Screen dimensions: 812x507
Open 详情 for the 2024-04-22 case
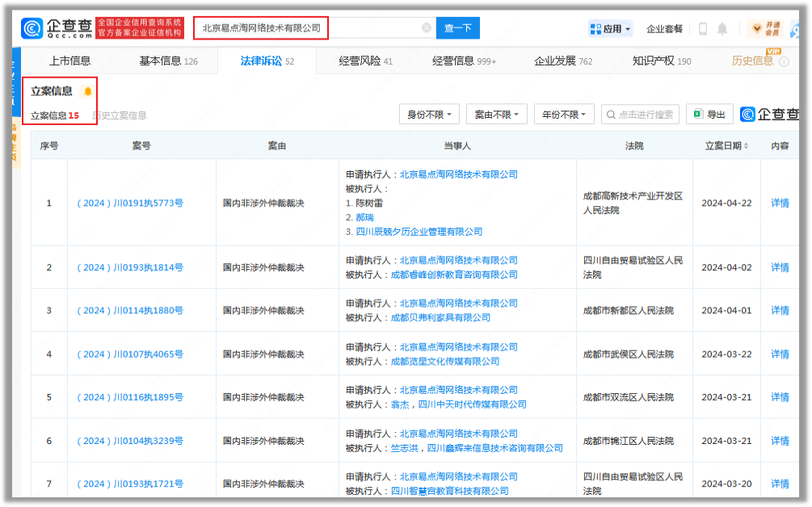[780, 203]
